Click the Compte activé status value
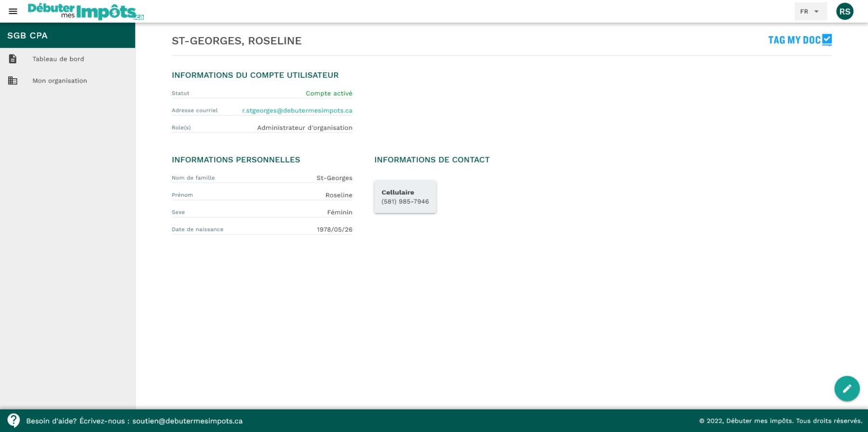Viewport: 868px width, 432px height. pyautogui.click(x=329, y=93)
